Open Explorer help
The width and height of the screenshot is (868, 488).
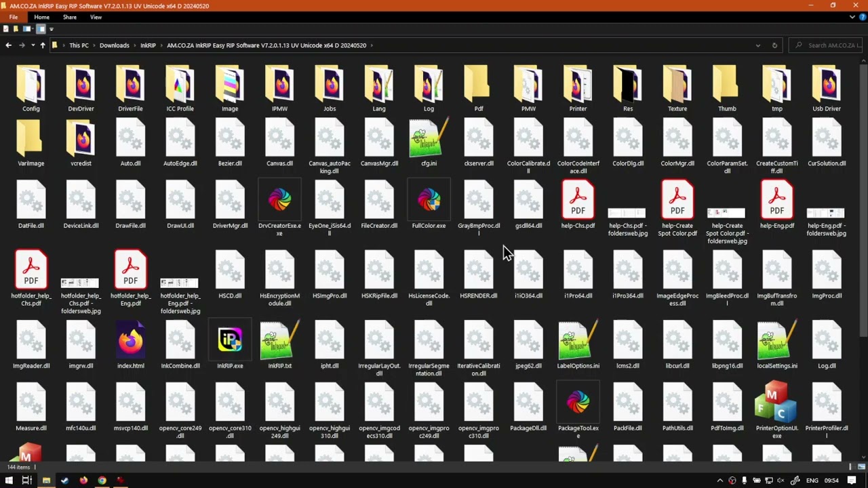861,17
